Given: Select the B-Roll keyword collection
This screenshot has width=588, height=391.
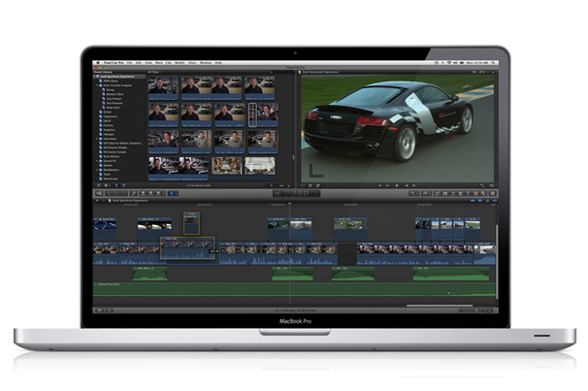Looking at the screenshot, I should (106, 113).
